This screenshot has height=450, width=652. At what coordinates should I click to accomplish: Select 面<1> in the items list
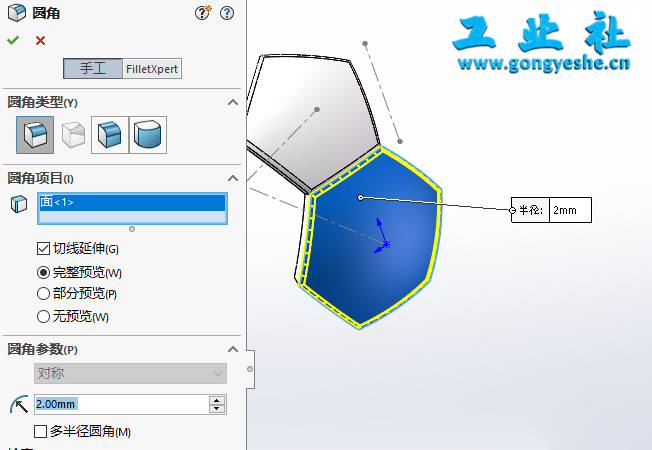tap(132, 202)
